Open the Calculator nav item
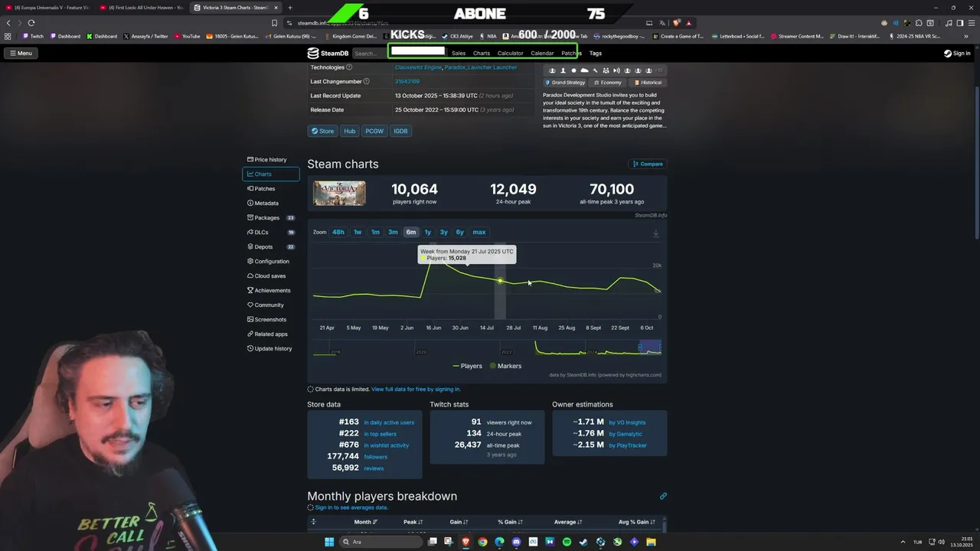Viewport: 980px width, 551px height. coord(511,54)
